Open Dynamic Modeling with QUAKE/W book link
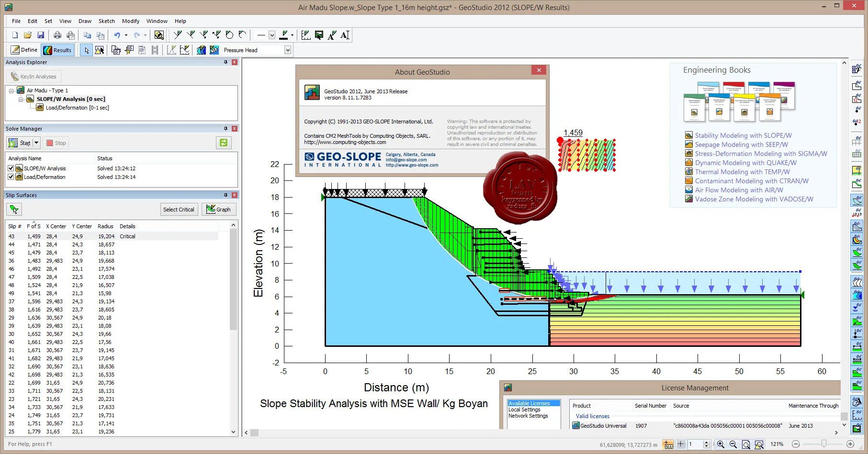 [x=745, y=163]
